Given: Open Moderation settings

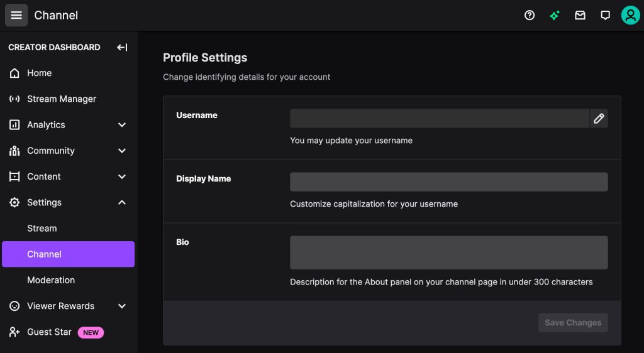Looking at the screenshot, I should (51, 280).
